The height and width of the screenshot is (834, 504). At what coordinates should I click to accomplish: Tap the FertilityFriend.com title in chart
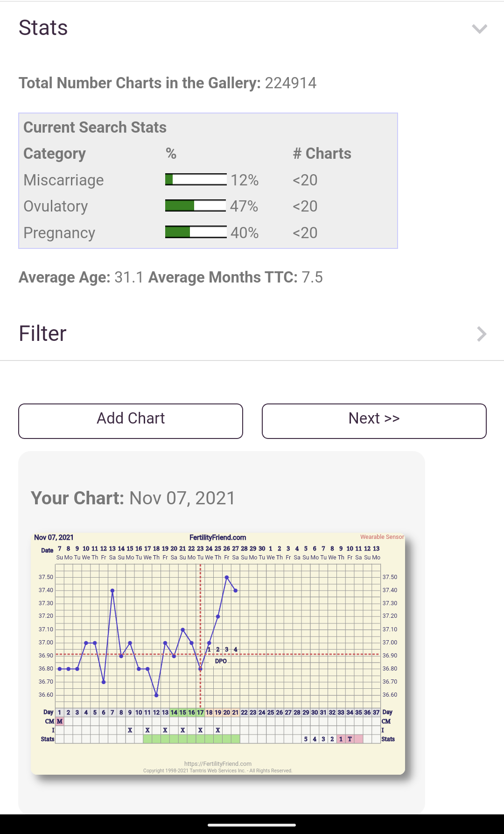[217, 537]
